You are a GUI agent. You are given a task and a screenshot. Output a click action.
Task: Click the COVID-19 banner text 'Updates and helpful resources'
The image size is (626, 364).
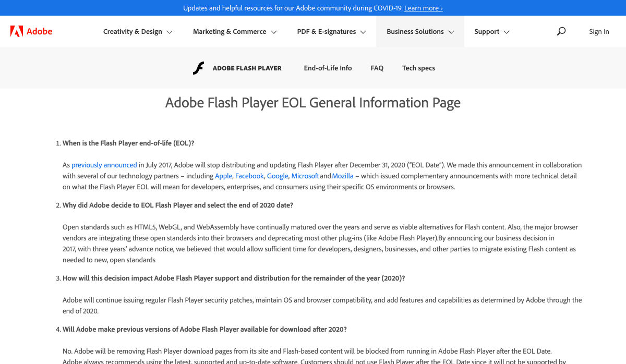(x=293, y=8)
